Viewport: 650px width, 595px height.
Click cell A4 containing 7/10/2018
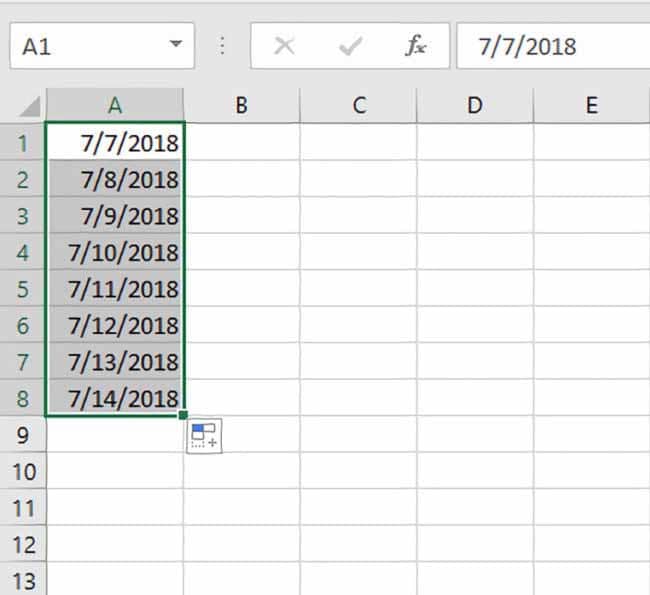[x=115, y=253]
